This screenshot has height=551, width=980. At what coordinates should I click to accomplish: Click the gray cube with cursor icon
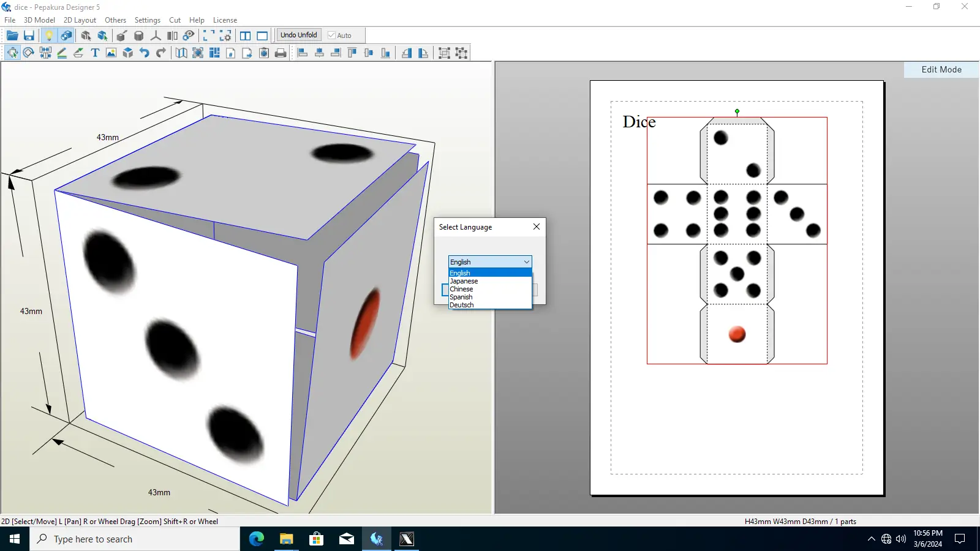[86, 36]
